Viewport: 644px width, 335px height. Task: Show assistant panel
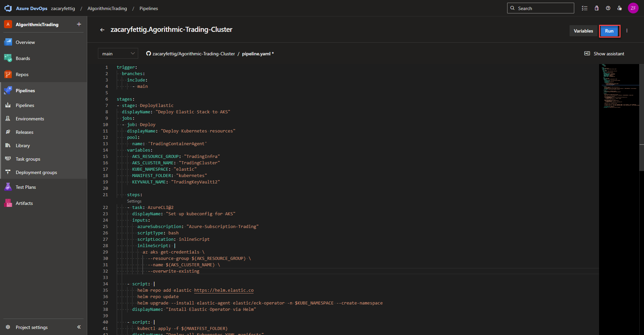click(x=604, y=54)
